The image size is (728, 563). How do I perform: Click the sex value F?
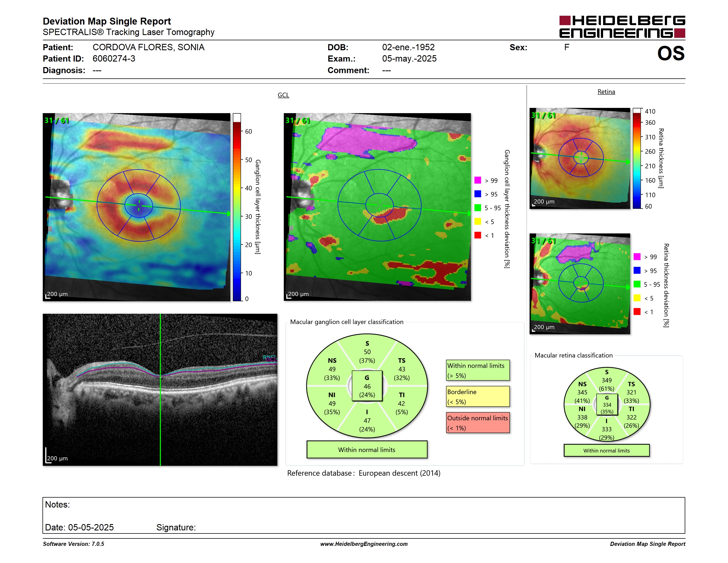(567, 47)
